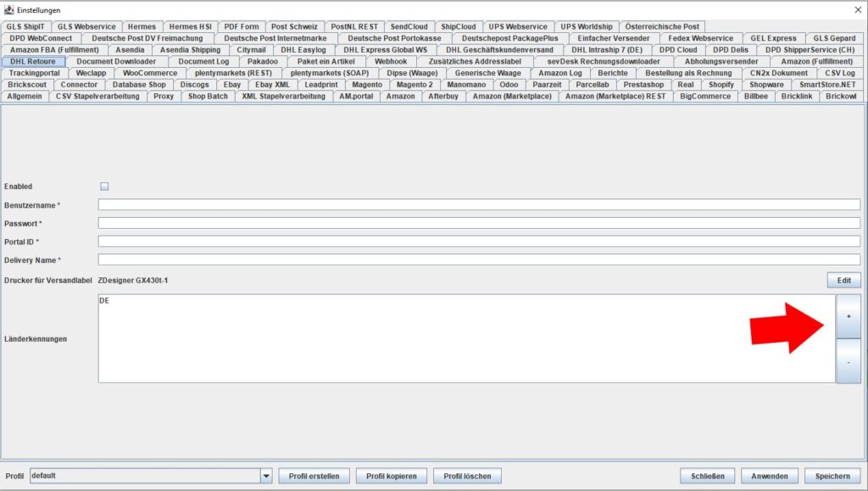Focus the Portal ID field

tap(479, 242)
